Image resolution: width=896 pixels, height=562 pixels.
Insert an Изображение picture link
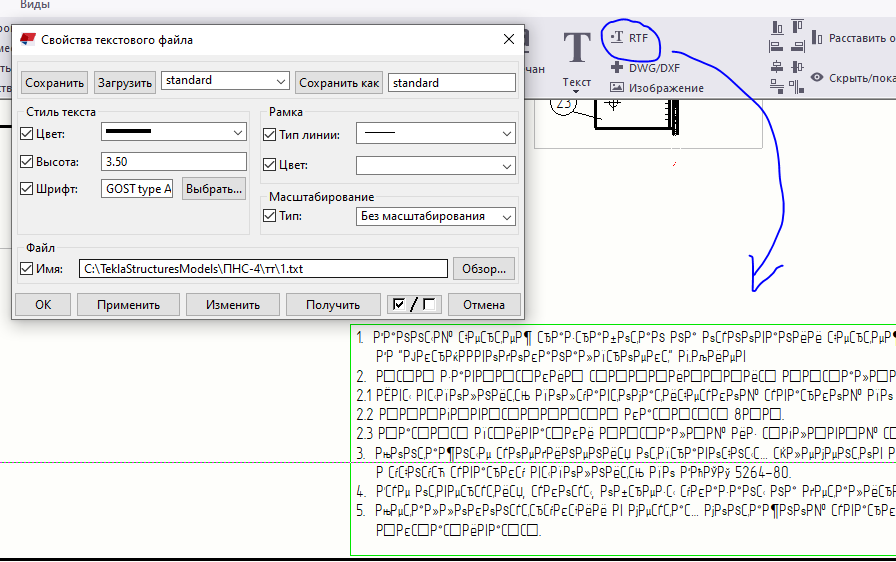657,88
